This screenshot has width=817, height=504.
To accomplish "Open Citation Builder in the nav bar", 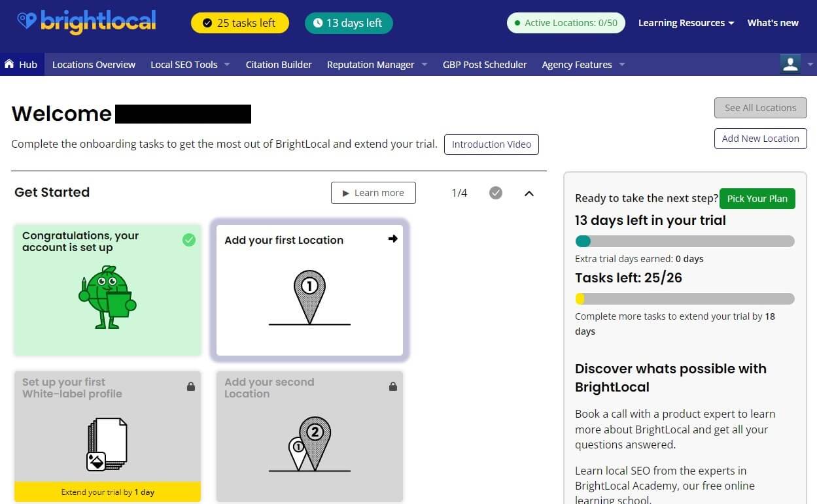I will point(279,64).
